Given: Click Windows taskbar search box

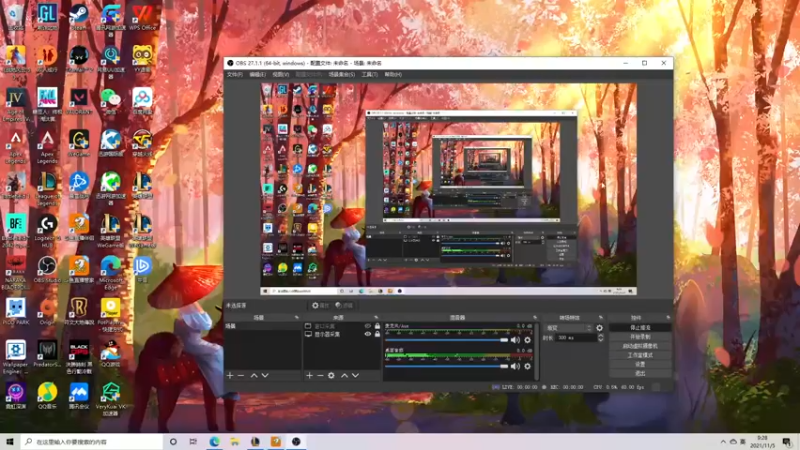Looking at the screenshot, I should click(x=92, y=441).
